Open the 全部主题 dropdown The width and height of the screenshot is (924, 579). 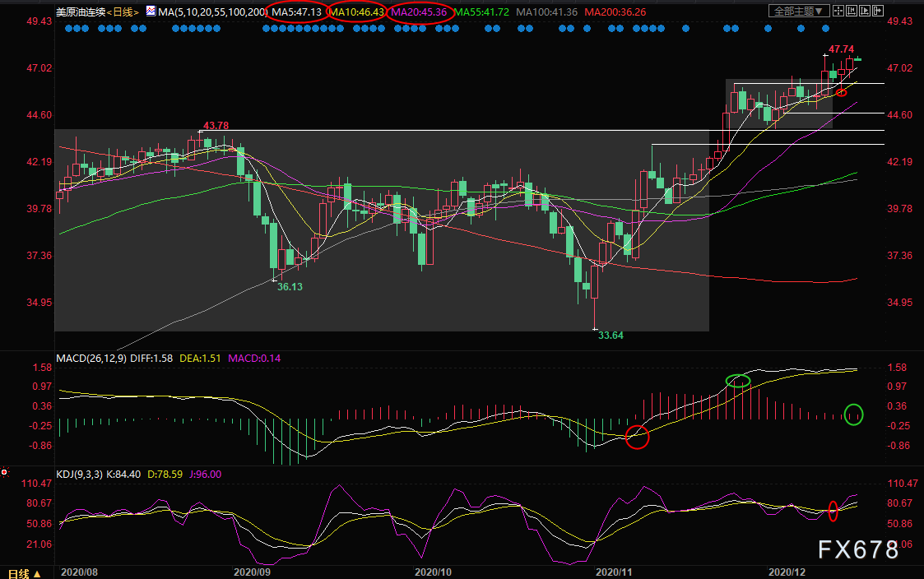(x=796, y=12)
